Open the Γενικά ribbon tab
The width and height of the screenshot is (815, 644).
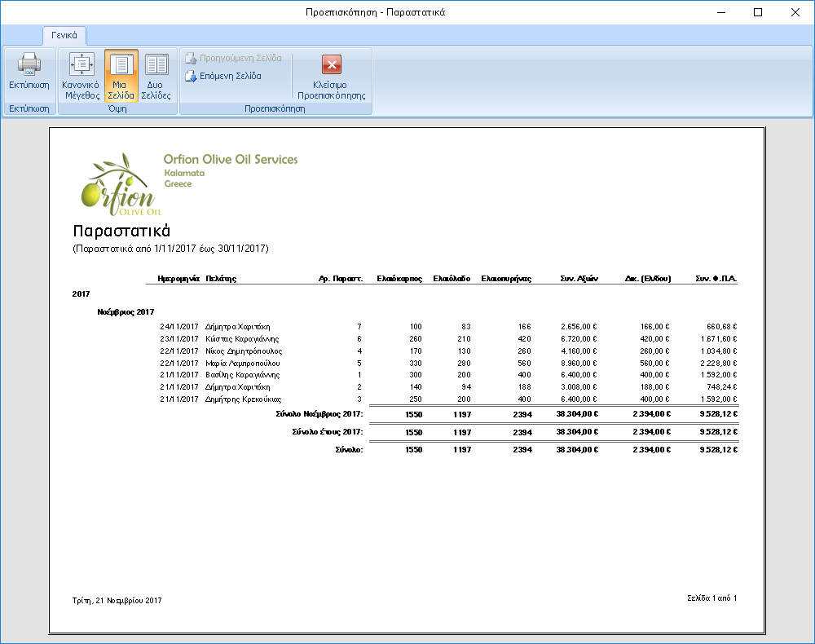coord(64,36)
